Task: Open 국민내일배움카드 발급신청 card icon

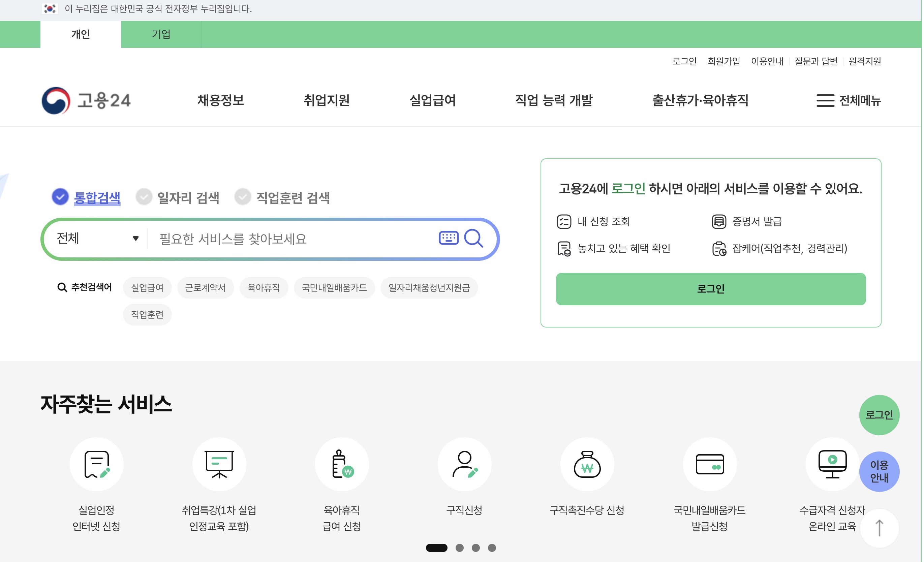Action: click(x=710, y=464)
